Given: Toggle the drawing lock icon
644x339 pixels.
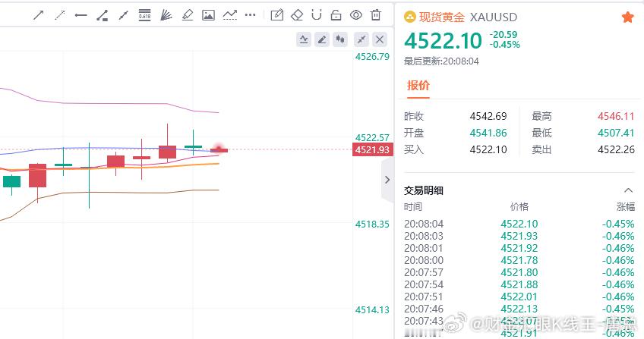Looking at the screenshot, I should 336,15.
